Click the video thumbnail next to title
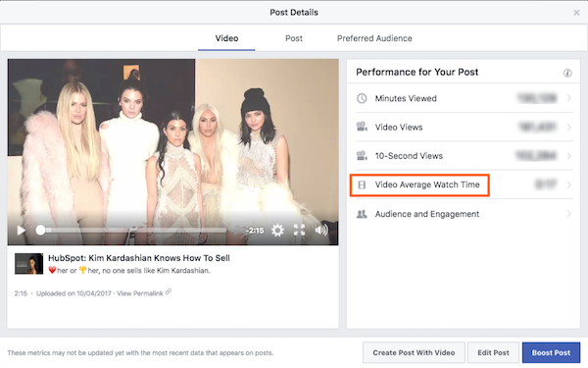 tap(28, 264)
